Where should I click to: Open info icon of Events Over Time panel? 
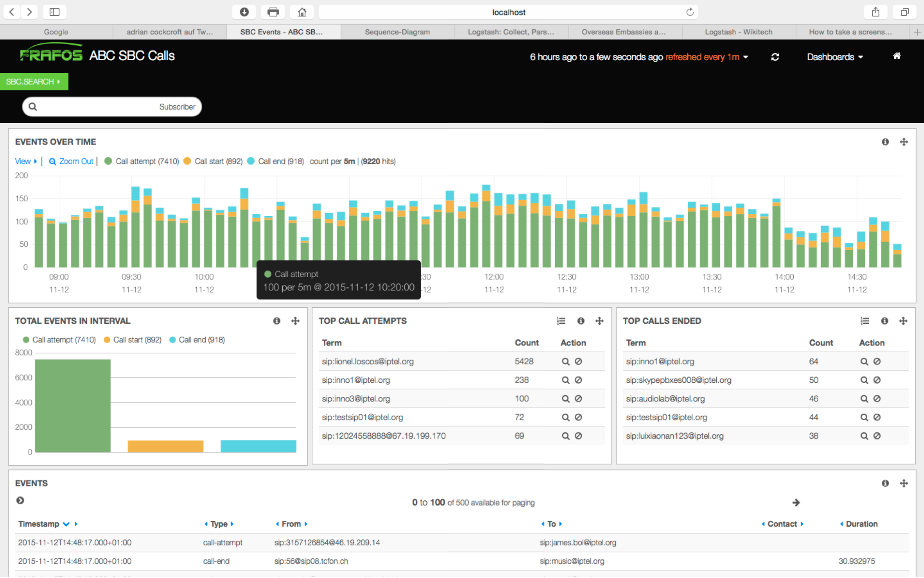885,142
